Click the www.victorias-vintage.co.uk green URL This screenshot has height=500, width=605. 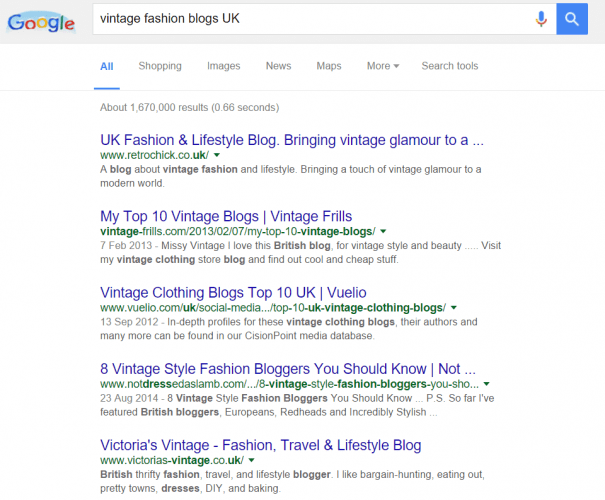[x=172, y=460]
